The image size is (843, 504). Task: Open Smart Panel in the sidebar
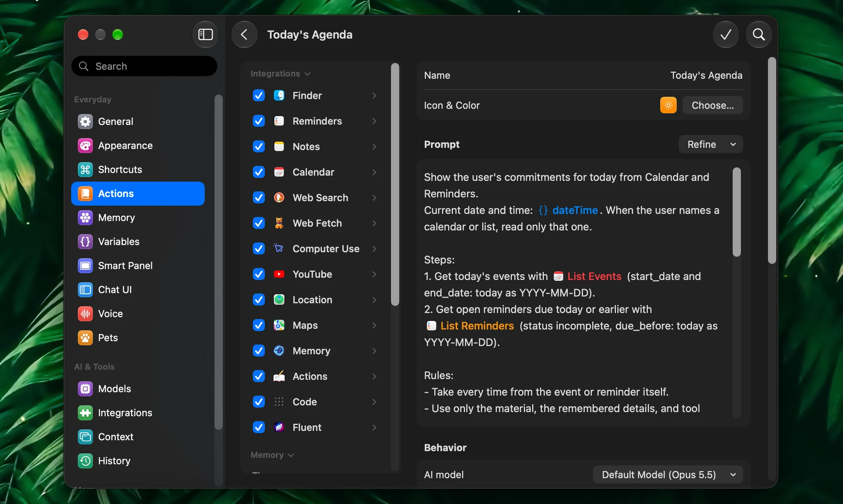[x=138, y=266]
